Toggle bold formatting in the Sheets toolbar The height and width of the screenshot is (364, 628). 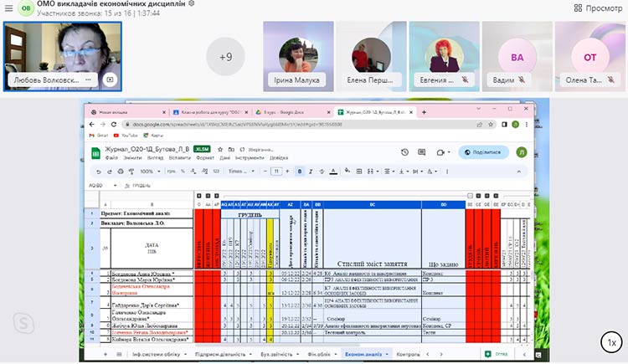300,171
